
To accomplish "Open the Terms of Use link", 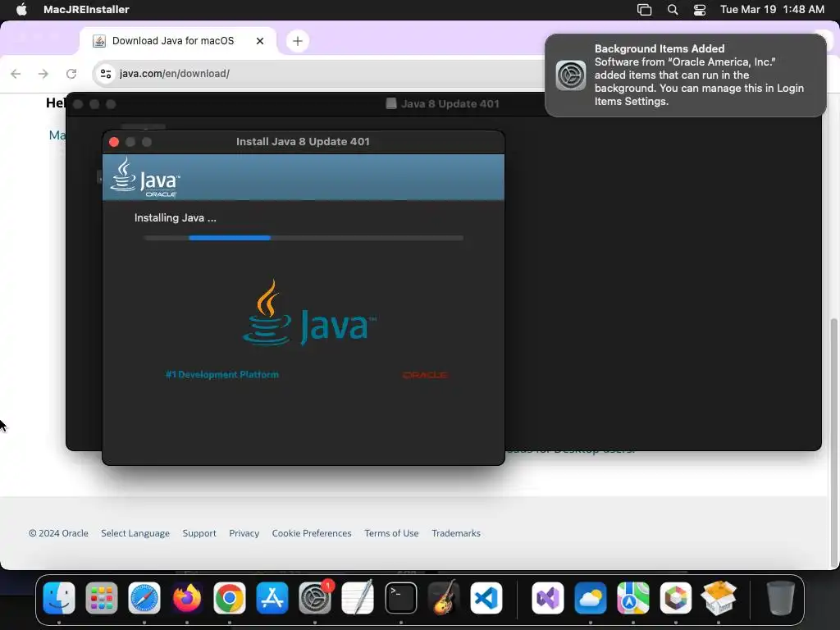I will pos(391,533).
